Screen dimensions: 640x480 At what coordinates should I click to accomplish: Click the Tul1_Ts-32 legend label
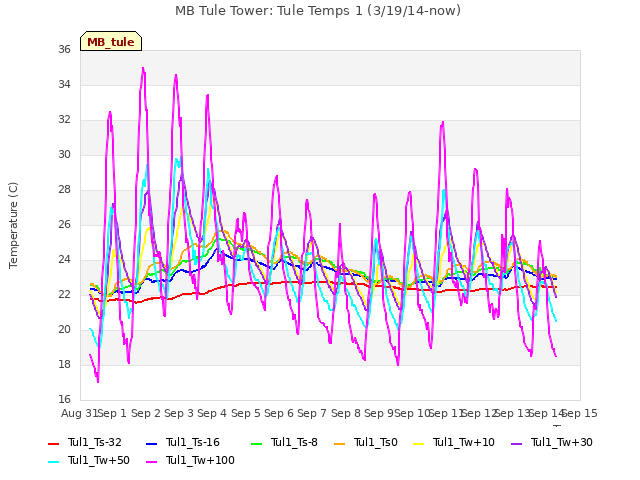click(x=95, y=442)
